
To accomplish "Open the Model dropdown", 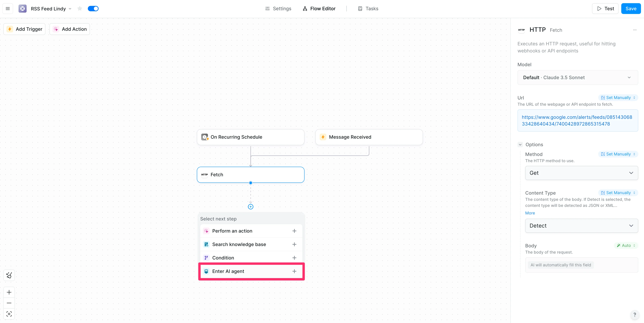I will 578,77.
